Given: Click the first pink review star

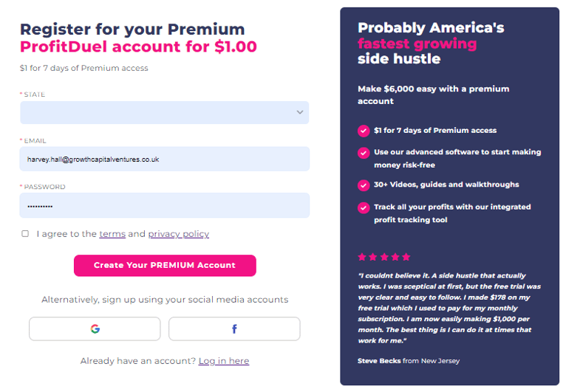Looking at the screenshot, I should 362,257.
